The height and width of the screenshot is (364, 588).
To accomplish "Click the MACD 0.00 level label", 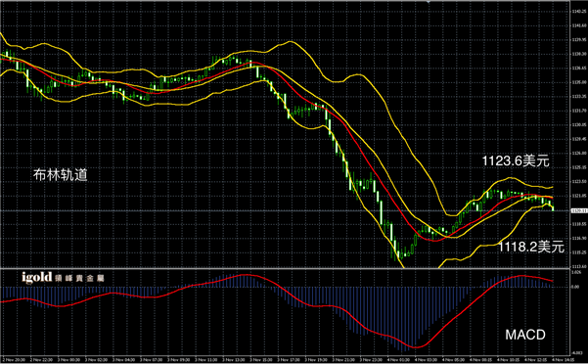I will [x=575, y=287].
